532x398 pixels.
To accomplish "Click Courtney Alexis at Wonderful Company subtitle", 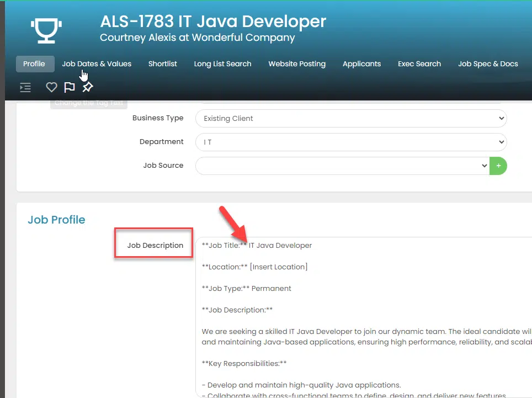I will tap(197, 38).
